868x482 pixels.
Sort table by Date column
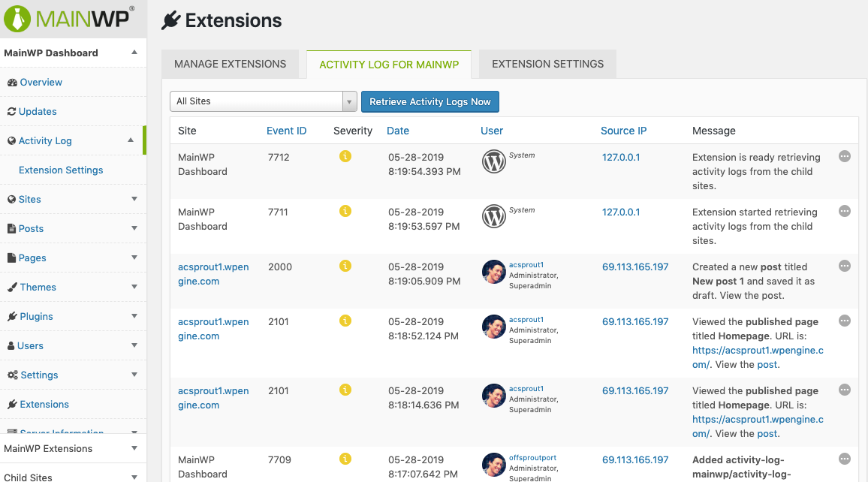398,131
